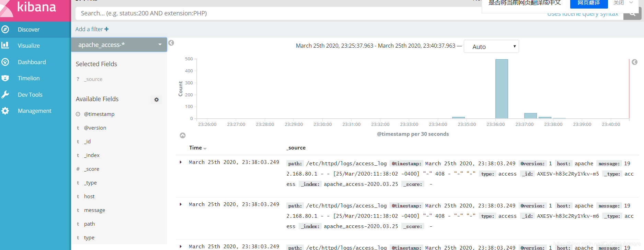The image size is (644, 250).
Task: Click the grey close button in translate bar
Action: click(x=619, y=3)
